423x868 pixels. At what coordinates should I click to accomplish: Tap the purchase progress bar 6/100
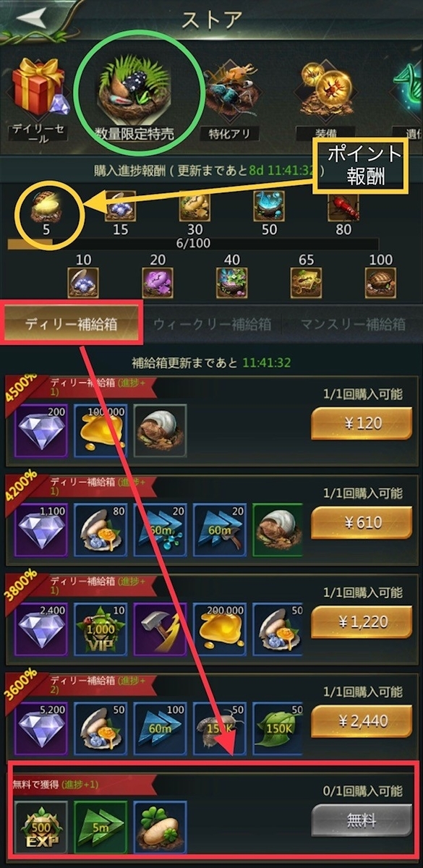click(192, 244)
